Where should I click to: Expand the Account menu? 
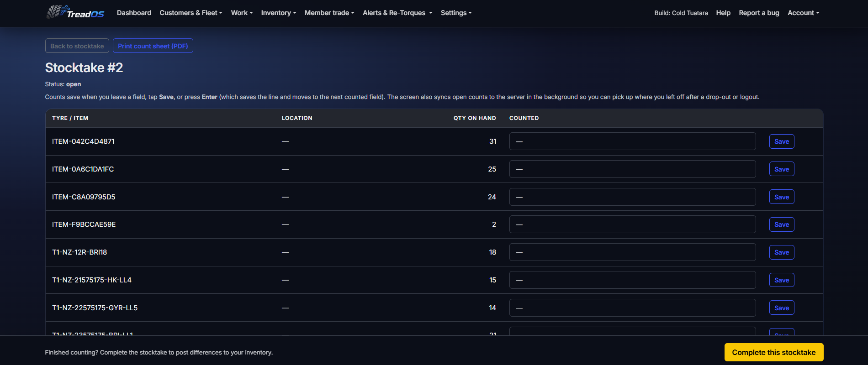803,13
